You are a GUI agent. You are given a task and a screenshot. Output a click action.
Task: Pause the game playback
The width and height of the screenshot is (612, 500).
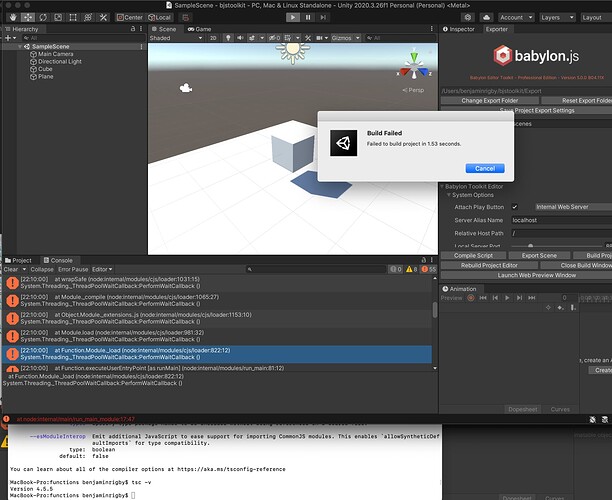coord(308,17)
